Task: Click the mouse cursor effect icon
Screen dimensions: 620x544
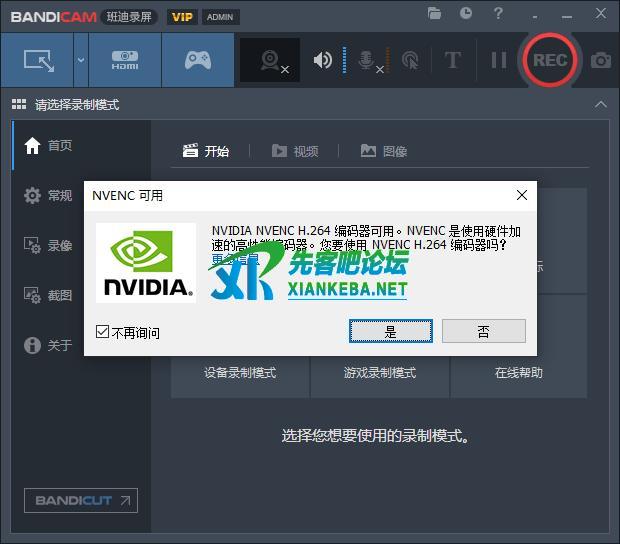Action: coord(410,61)
